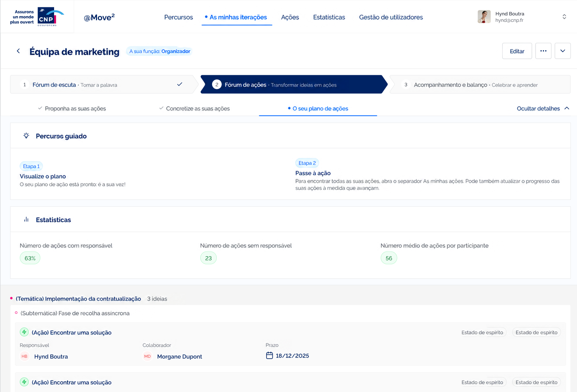Open the Ações menu item

coord(290,17)
